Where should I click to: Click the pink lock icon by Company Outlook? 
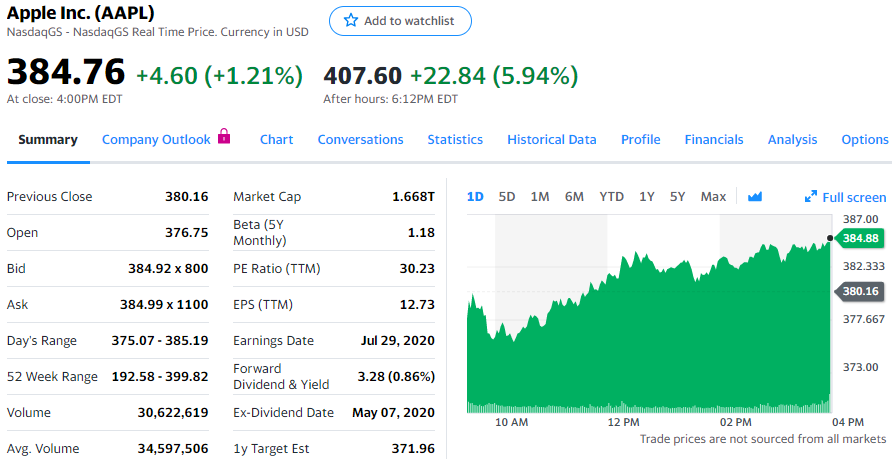point(224,136)
